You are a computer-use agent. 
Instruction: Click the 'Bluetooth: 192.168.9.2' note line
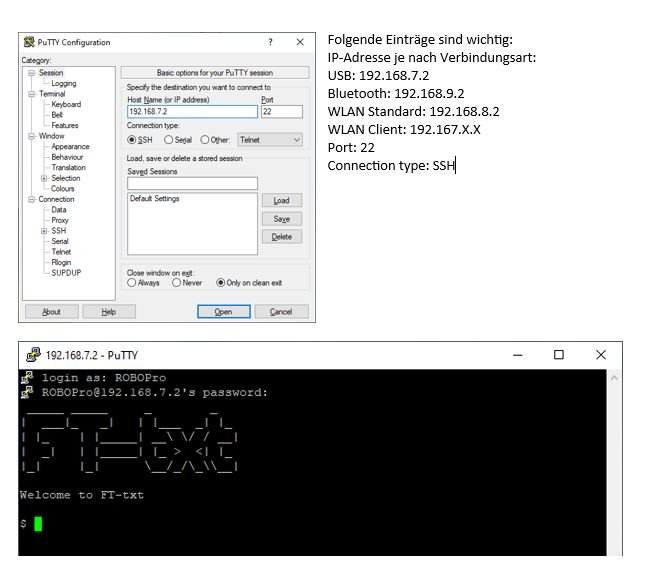[x=396, y=94]
